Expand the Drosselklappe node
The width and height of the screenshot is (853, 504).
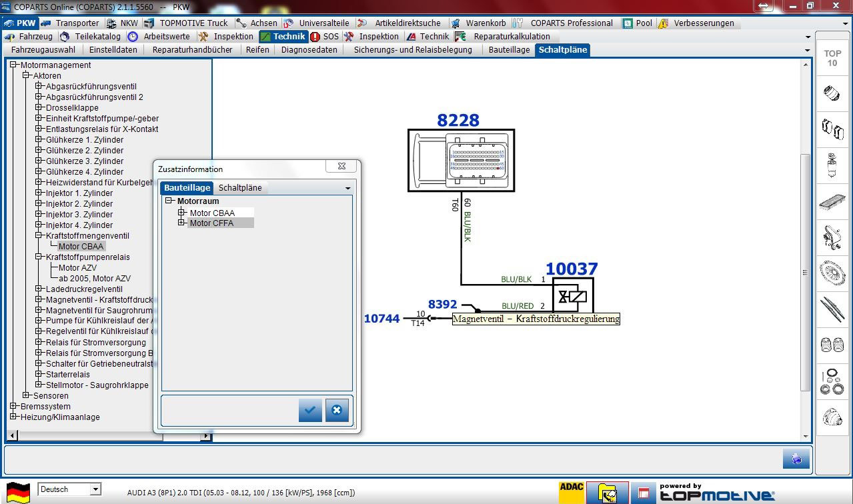39,108
